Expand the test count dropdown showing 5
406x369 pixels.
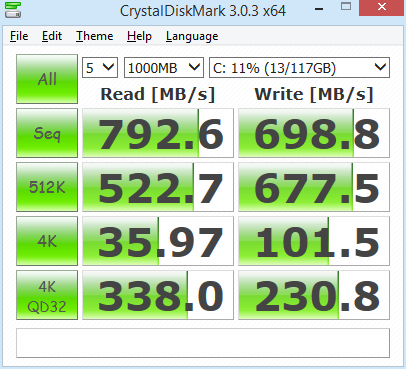pyautogui.click(x=100, y=68)
